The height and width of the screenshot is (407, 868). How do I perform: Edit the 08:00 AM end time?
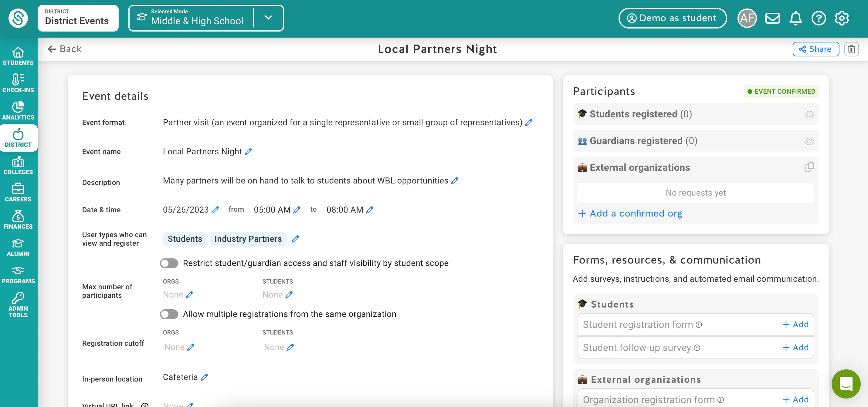370,210
